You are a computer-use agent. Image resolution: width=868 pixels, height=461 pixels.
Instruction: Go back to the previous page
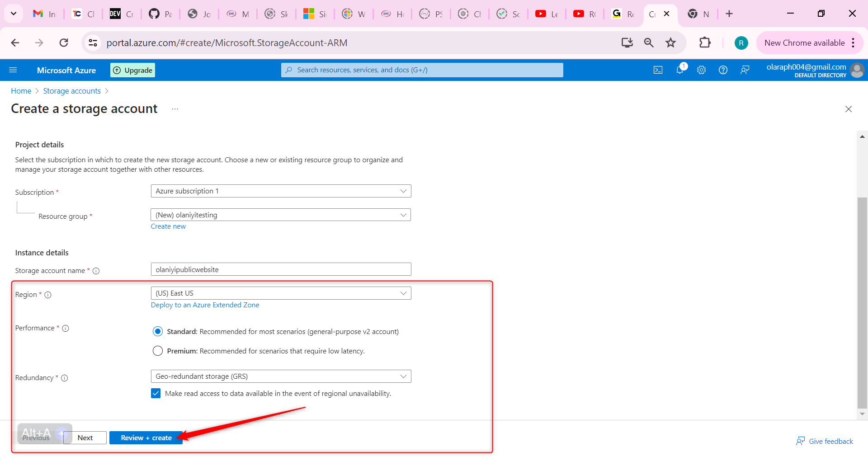[15, 43]
